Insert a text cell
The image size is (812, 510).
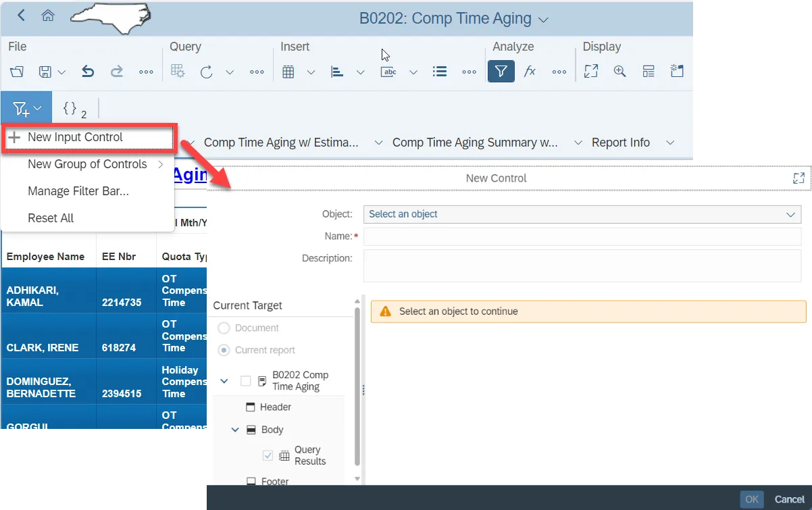click(x=388, y=72)
